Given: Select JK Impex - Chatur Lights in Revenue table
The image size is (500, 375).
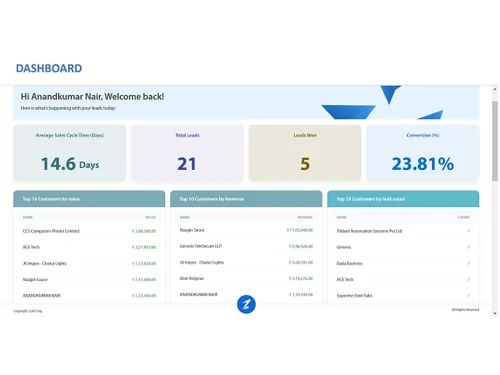Looking at the screenshot, I should [246, 262].
